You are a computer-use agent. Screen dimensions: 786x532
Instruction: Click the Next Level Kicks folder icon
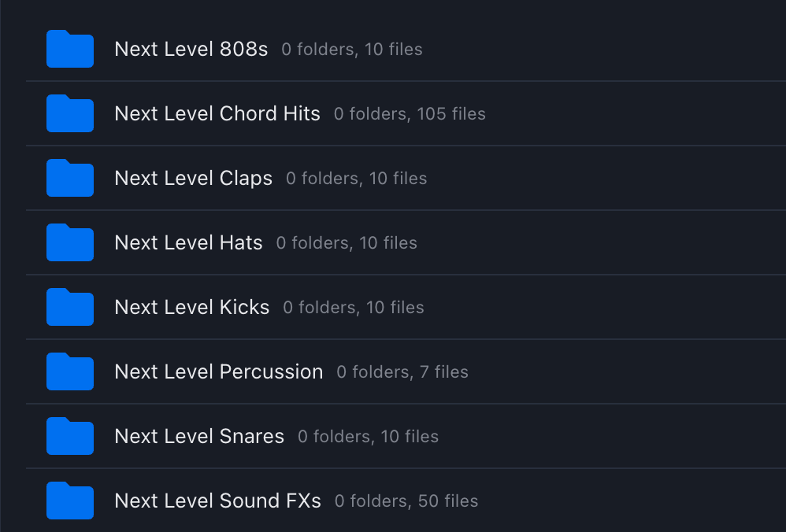pos(70,307)
